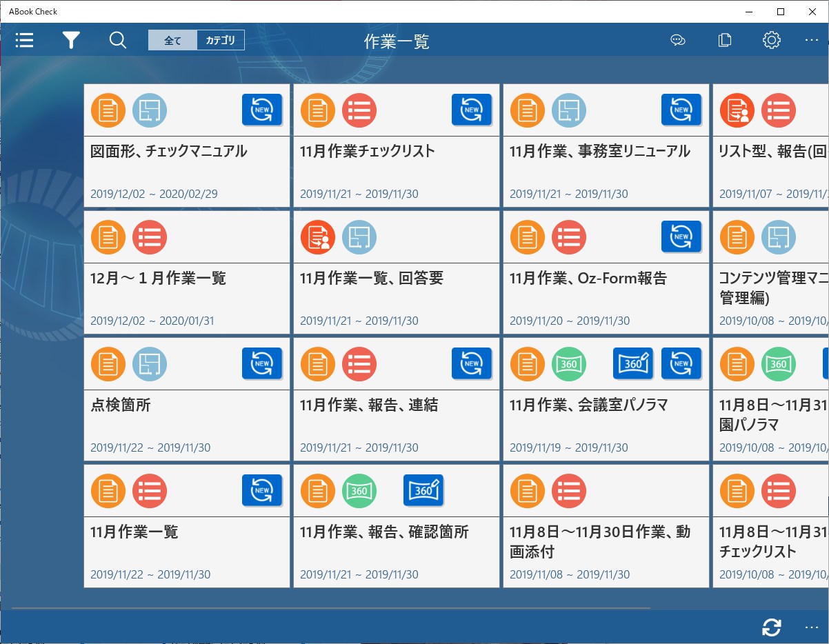Viewport: 829px width, 644px height.
Task: Click red list icon on 12月～1月作業一覧 card
Action: click(150, 237)
